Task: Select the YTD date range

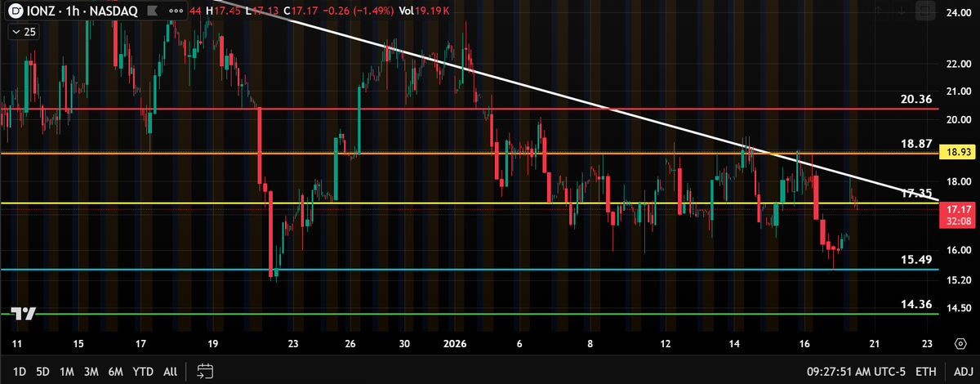Action: (142, 371)
